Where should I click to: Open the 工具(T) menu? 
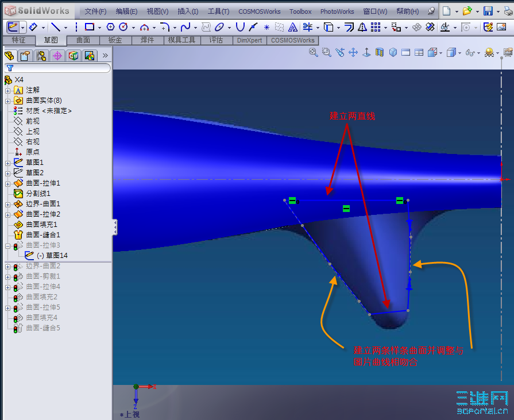[218, 11]
